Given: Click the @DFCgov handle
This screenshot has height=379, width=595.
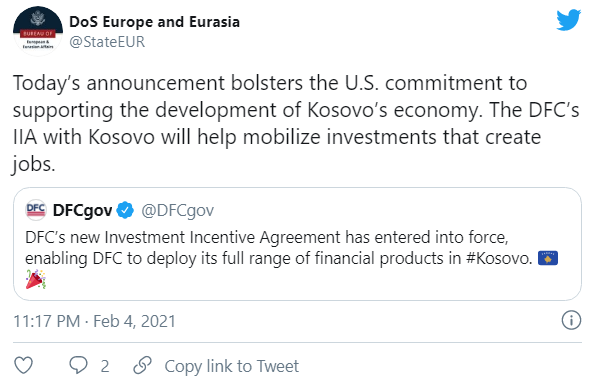Looking at the screenshot, I should point(178,210).
